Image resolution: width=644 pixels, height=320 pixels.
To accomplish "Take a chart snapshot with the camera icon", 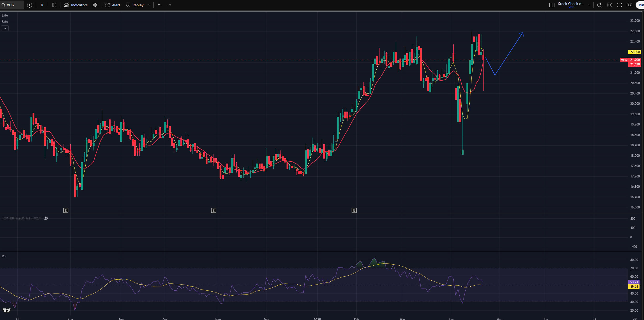I will click(x=630, y=5).
